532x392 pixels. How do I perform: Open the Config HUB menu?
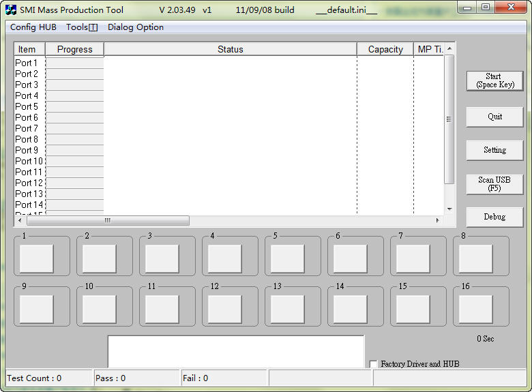point(33,27)
